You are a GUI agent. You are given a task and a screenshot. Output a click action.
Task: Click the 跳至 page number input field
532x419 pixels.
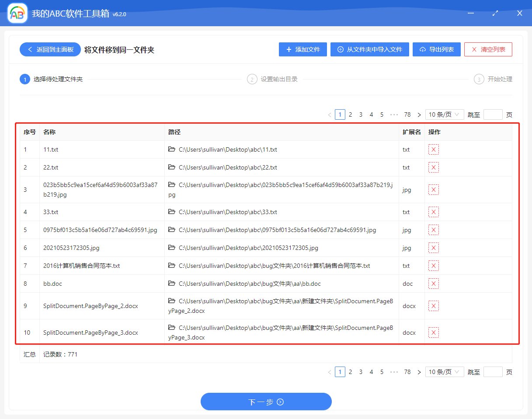point(493,114)
